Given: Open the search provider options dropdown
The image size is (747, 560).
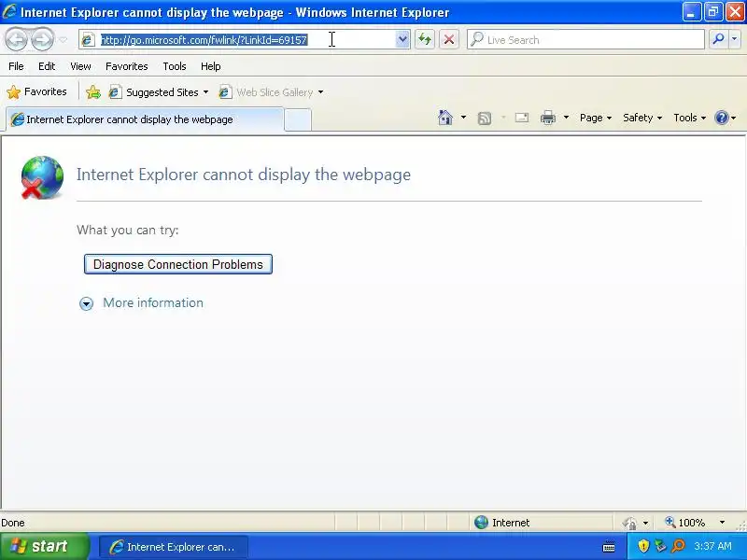Looking at the screenshot, I should tap(734, 39).
